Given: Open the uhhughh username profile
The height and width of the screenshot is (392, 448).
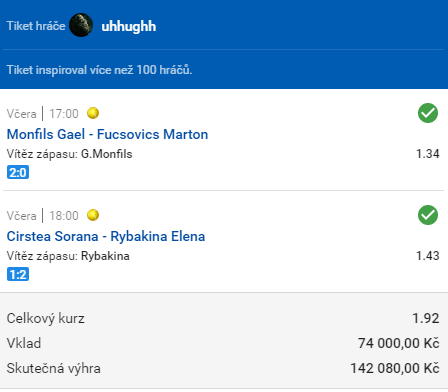Looking at the screenshot, I should (x=129, y=26).
